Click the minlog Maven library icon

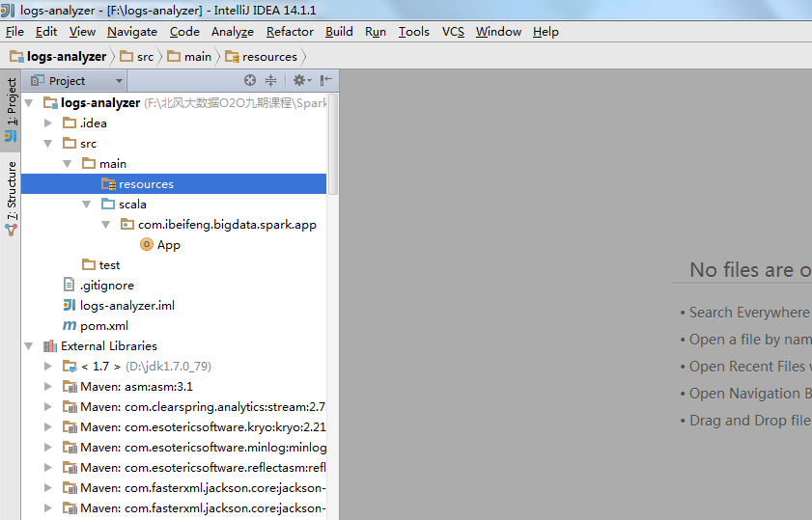point(70,447)
